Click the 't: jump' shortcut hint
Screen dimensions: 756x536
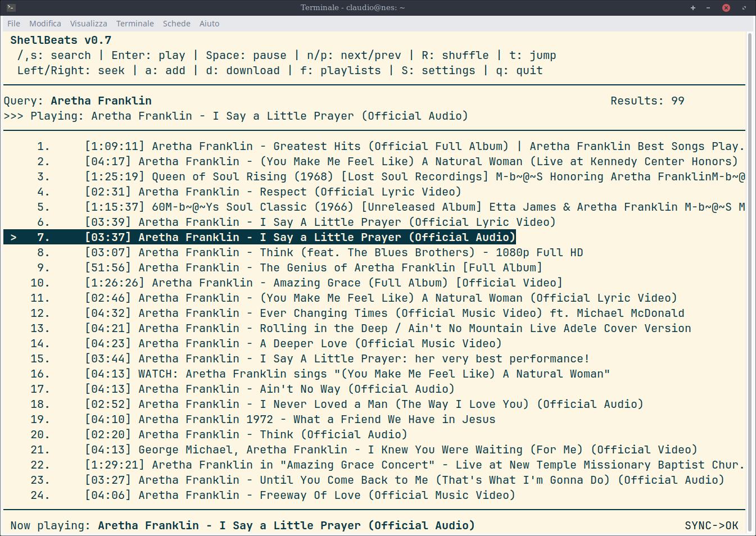point(533,56)
